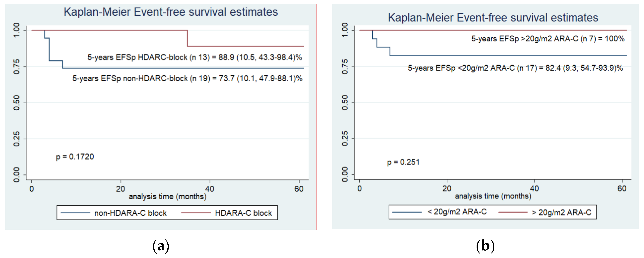
Task: Click blue legend line for non-HDARA-C block
Action: pos(75,213)
